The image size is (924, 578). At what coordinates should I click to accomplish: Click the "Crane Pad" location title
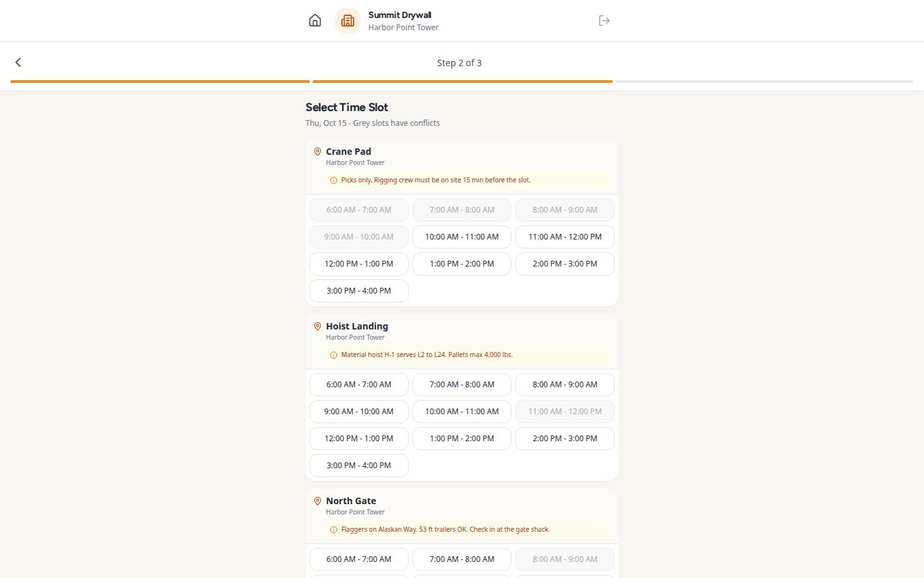tap(348, 152)
